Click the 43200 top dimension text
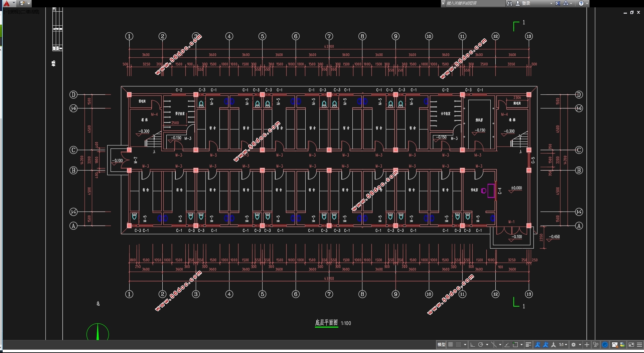The width and height of the screenshot is (644, 353). [x=329, y=46]
